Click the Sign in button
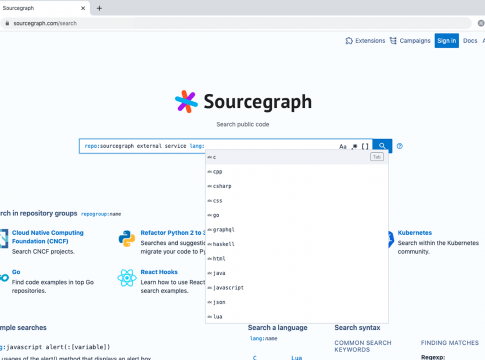 [x=447, y=41]
